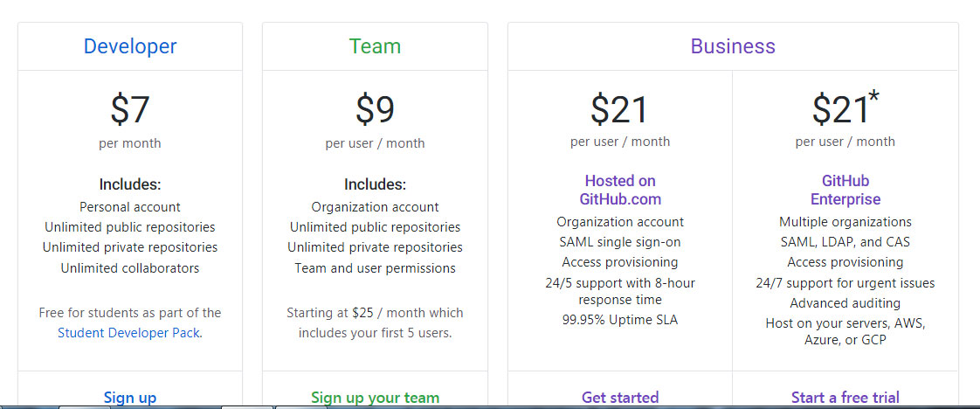980x409 pixels.
Task: Select the Business plan heading
Action: [x=733, y=46]
